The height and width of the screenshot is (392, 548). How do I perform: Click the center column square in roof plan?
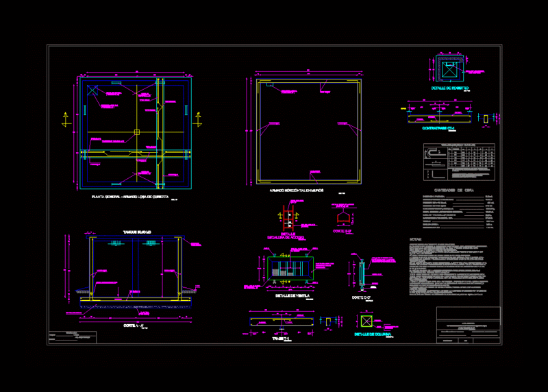click(x=136, y=132)
